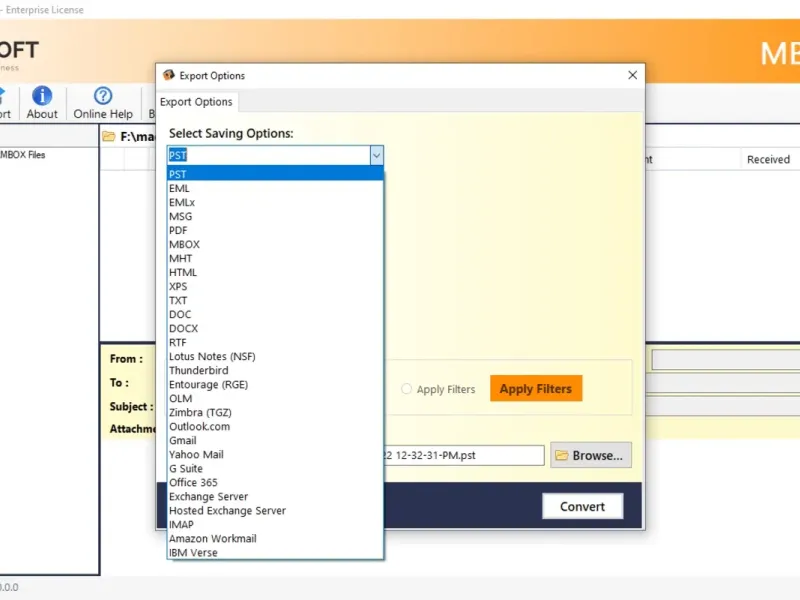800x600 pixels.
Task: Pick Office 365 from the list
Action: [x=275, y=483]
